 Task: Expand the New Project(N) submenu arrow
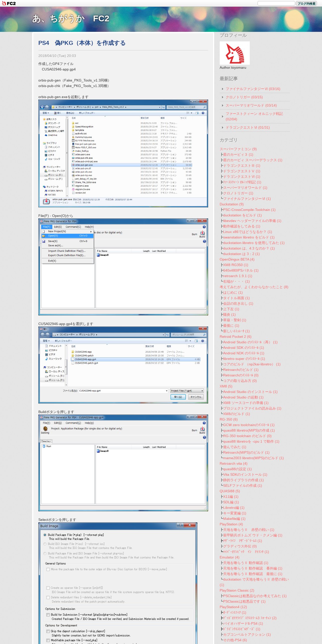(x=91, y=231)
